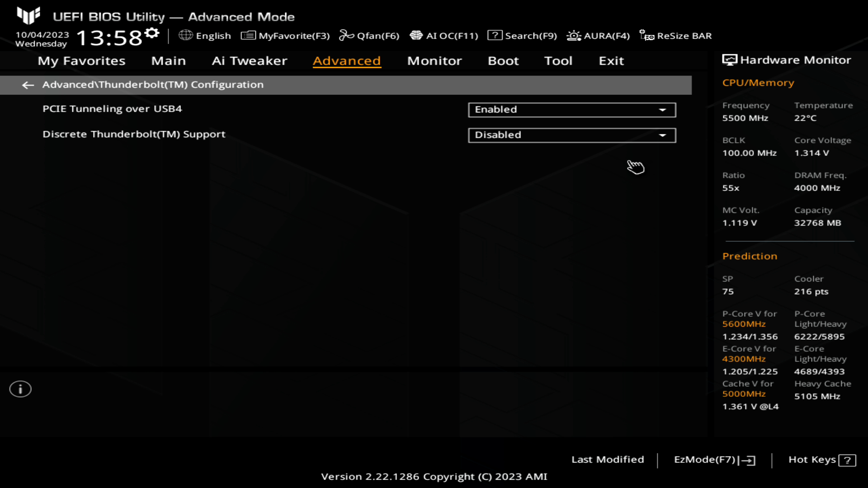View Hardware Monitor info icon
This screenshot has height=488, width=868.
pyautogui.click(x=729, y=59)
